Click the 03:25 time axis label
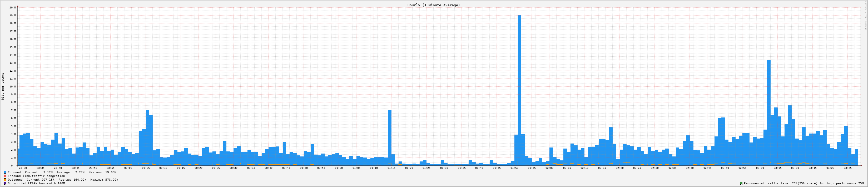Screen dimensions: 868x187 click(847, 168)
